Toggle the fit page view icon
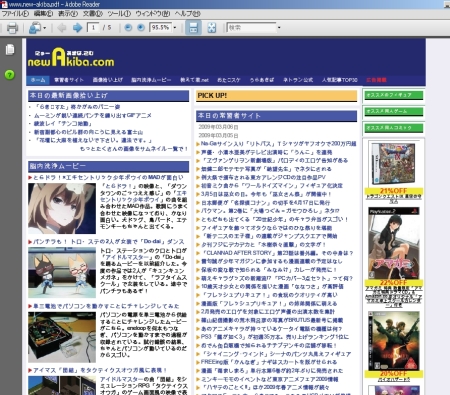 coord(212,28)
